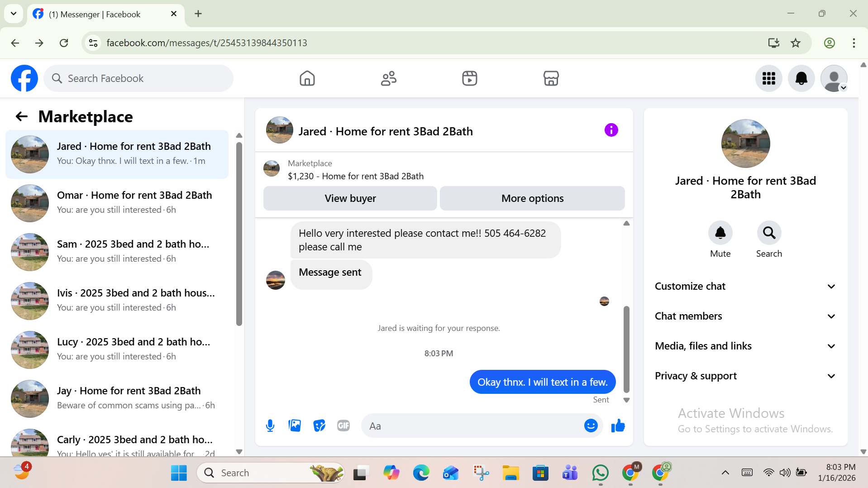
Task: Open the Facebook menu grid icon
Action: 769,78
